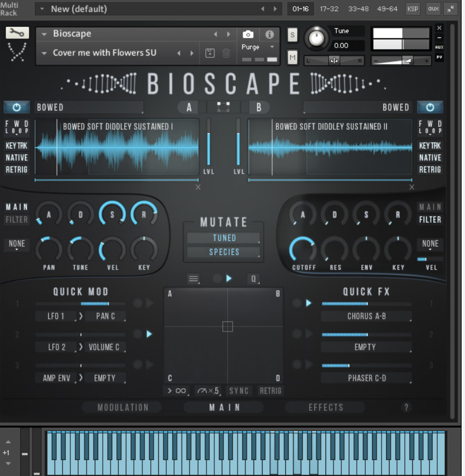
Task: Click the link icon between A and B
Action: (x=223, y=107)
